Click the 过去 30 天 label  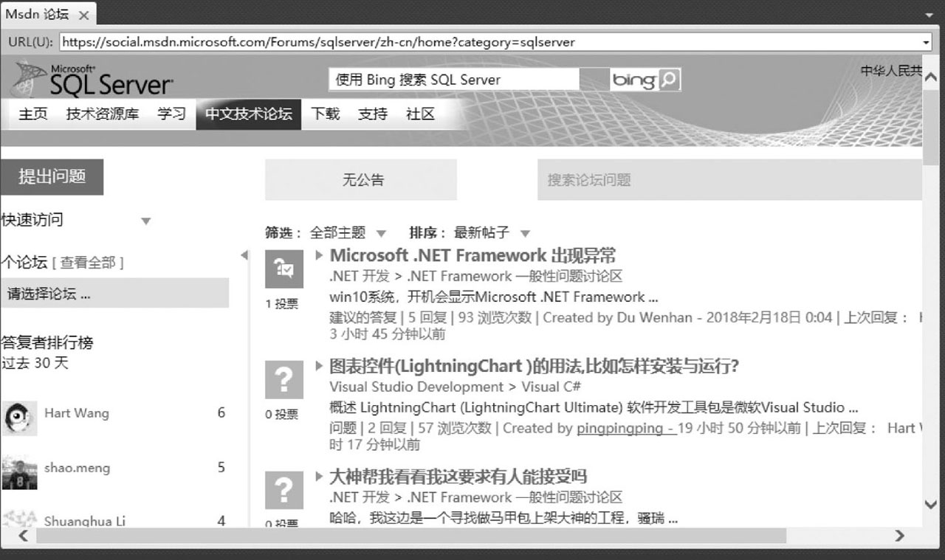(x=34, y=363)
